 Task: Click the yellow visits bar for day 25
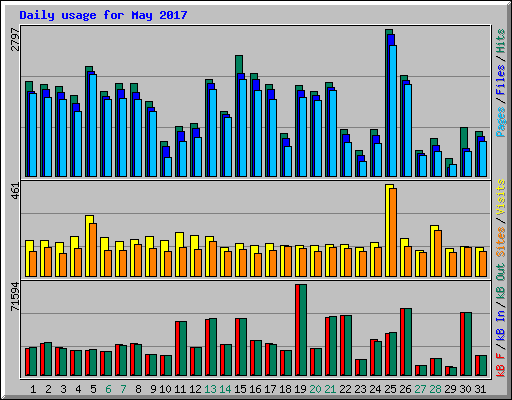click(x=388, y=230)
